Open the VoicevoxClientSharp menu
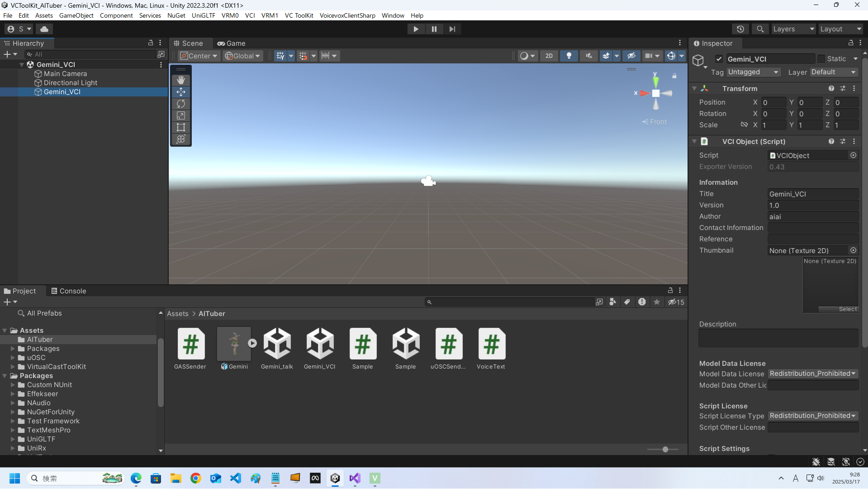The image size is (868, 489). tap(347, 15)
